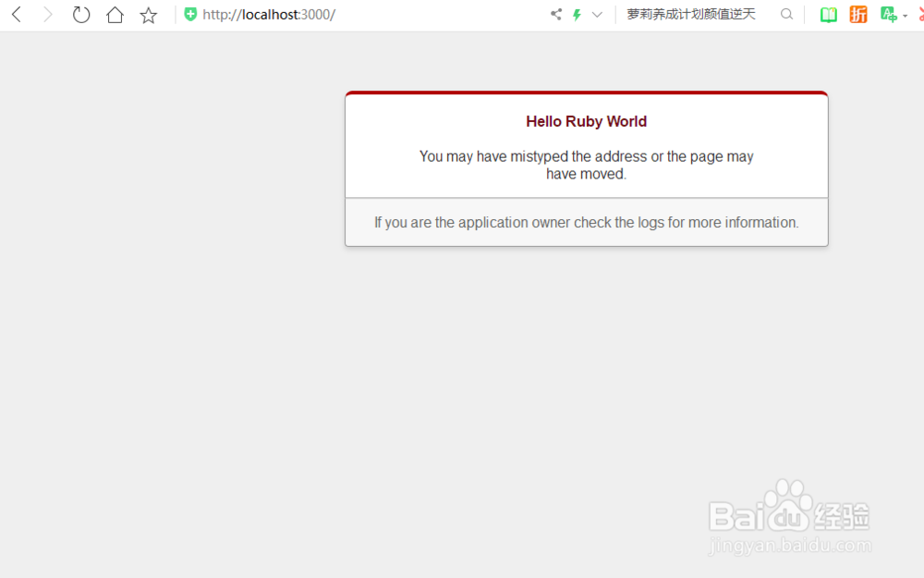Click the orange discount 折 icon
The height and width of the screenshot is (578, 924).
coord(858,14)
